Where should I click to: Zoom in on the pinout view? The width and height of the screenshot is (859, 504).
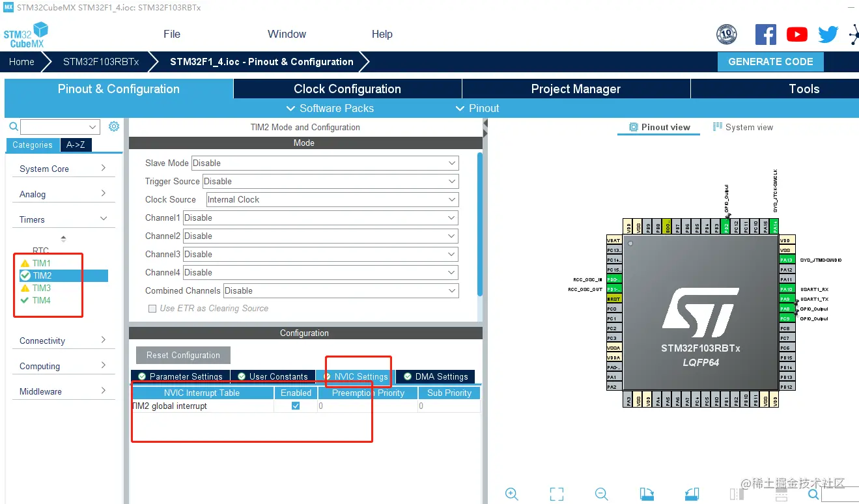[x=512, y=494]
